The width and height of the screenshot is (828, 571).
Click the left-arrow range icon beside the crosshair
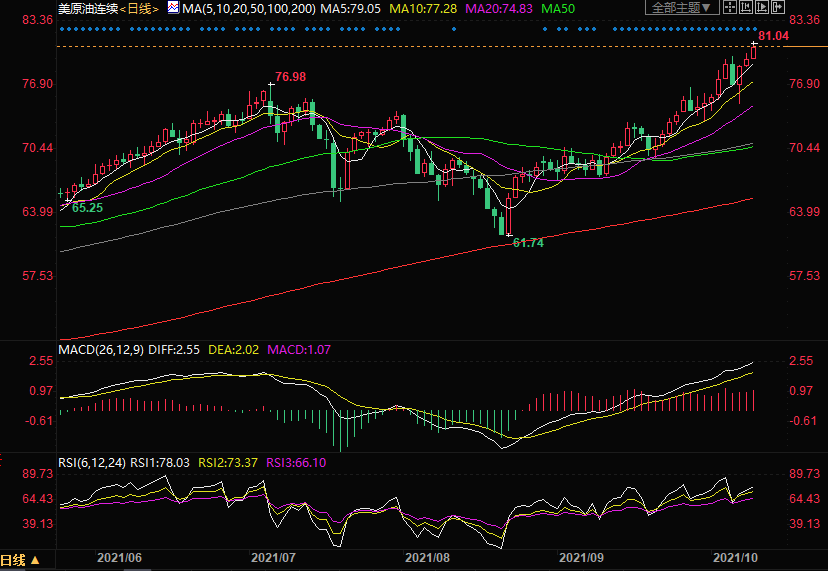[754, 8]
